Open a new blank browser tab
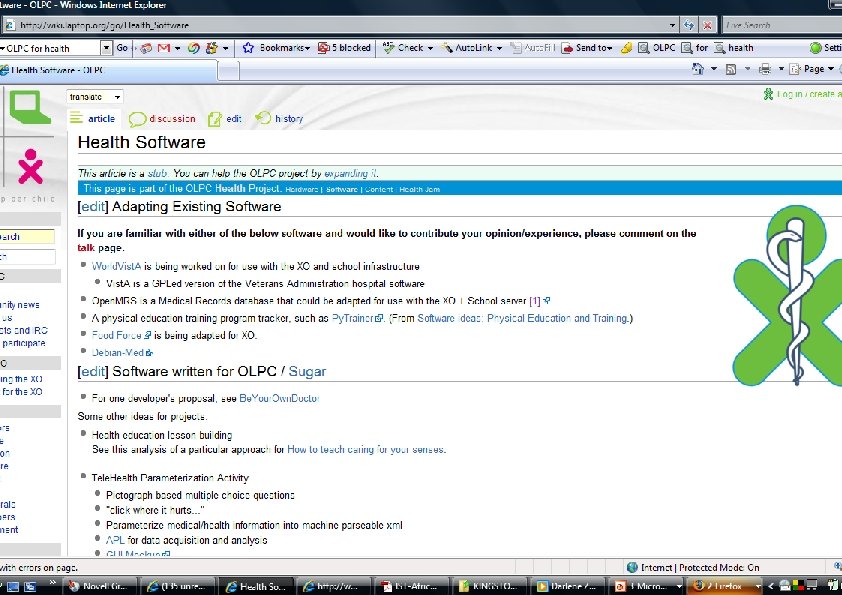 click(x=229, y=70)
